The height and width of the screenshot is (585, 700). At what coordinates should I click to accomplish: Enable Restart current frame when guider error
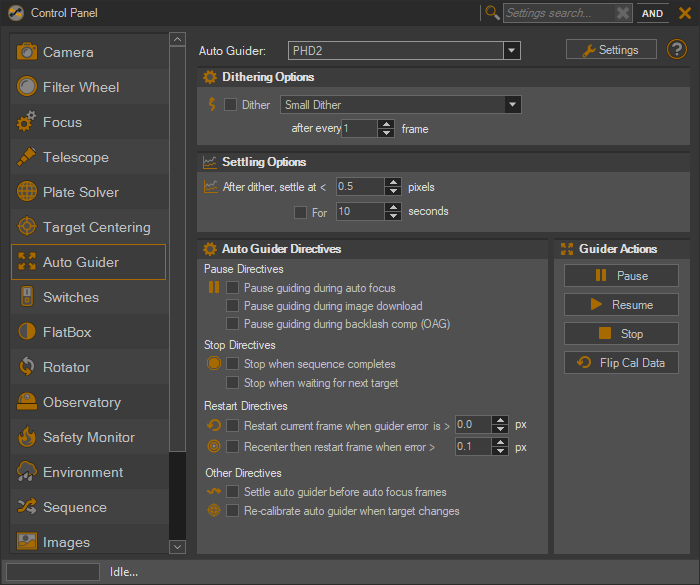(x=232, y=425)
